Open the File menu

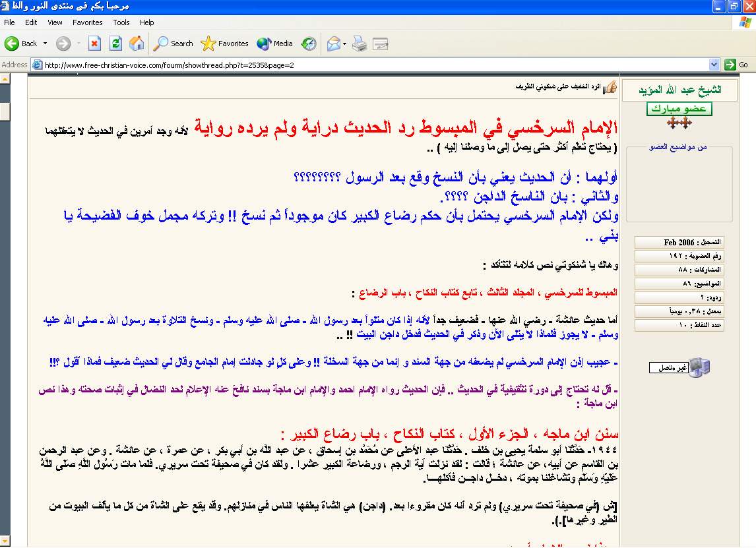[9, 22]
